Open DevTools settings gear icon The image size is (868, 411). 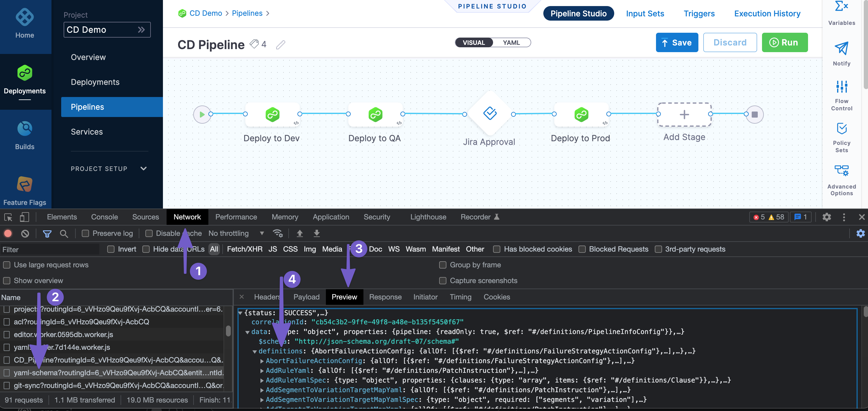coord(826,217)
